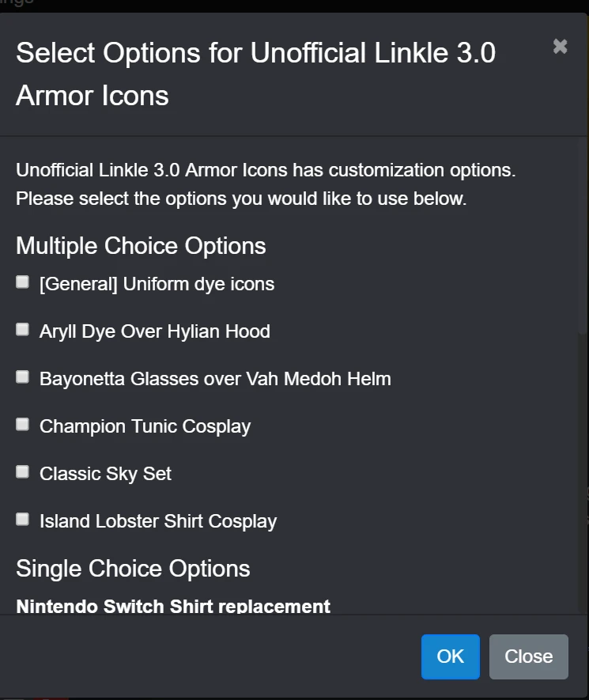This screenshot has width=589, height=700.
Task: Mark the Island Lobster Shirt Cosplay checkbox
Action: (x=23, y=520)
